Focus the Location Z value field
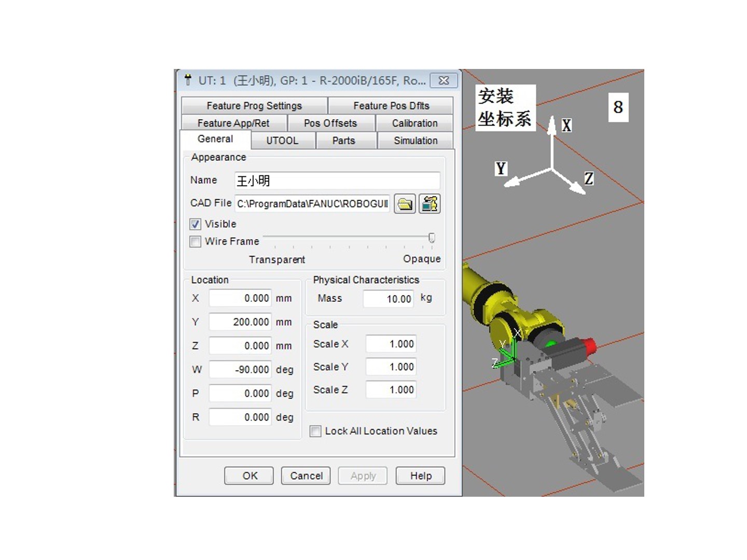 (240, 346)
